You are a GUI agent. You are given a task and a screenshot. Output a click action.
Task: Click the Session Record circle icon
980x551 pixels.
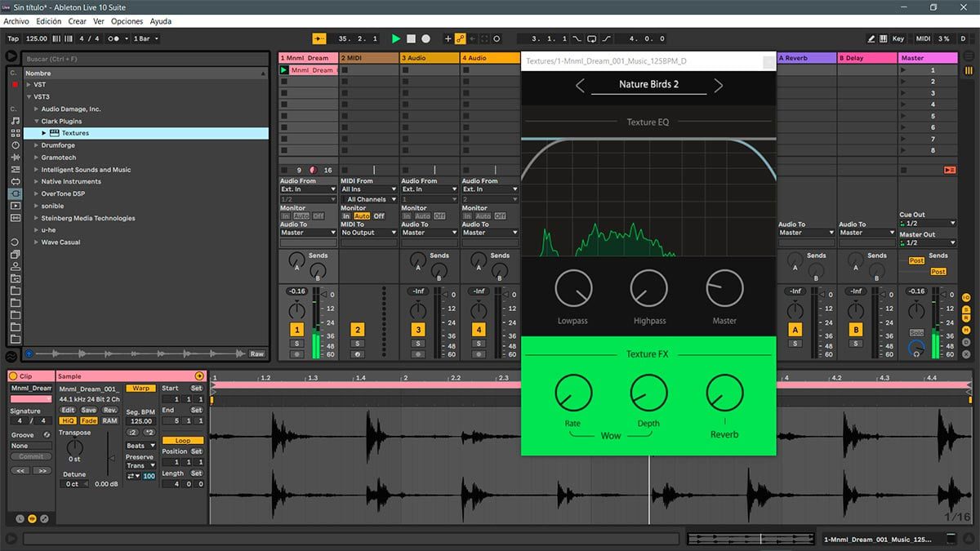497,38
